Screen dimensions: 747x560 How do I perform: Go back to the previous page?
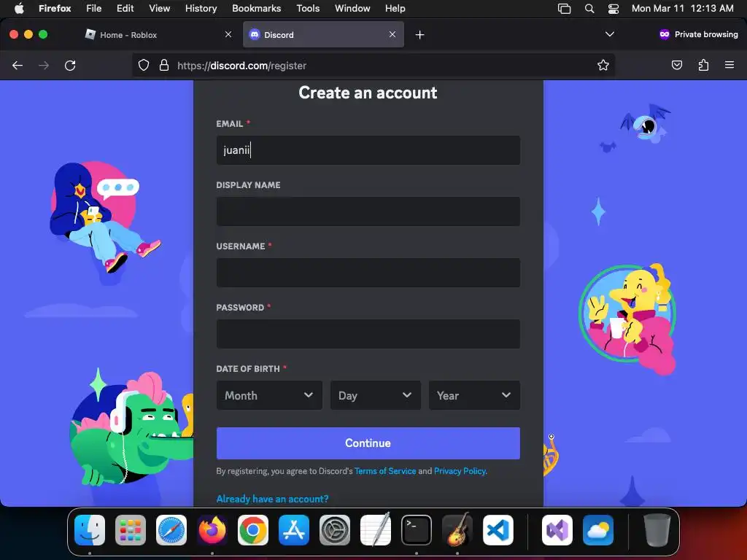(x=18, y=65)
